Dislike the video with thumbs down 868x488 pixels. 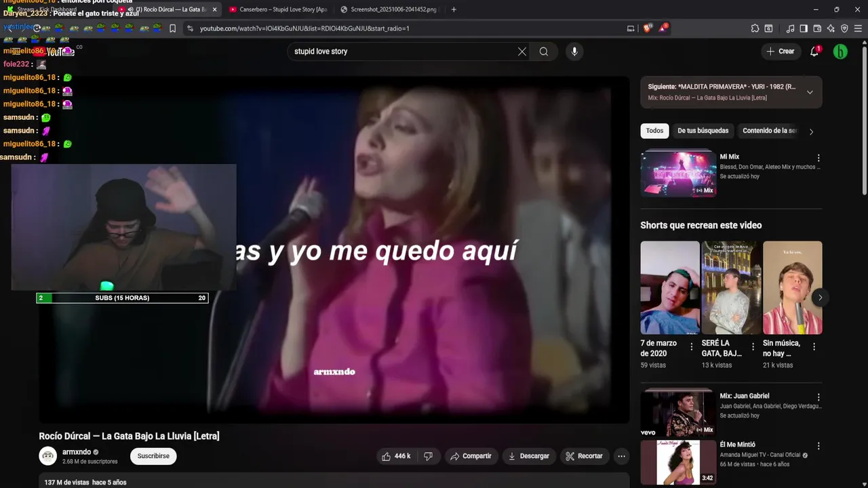428,456
